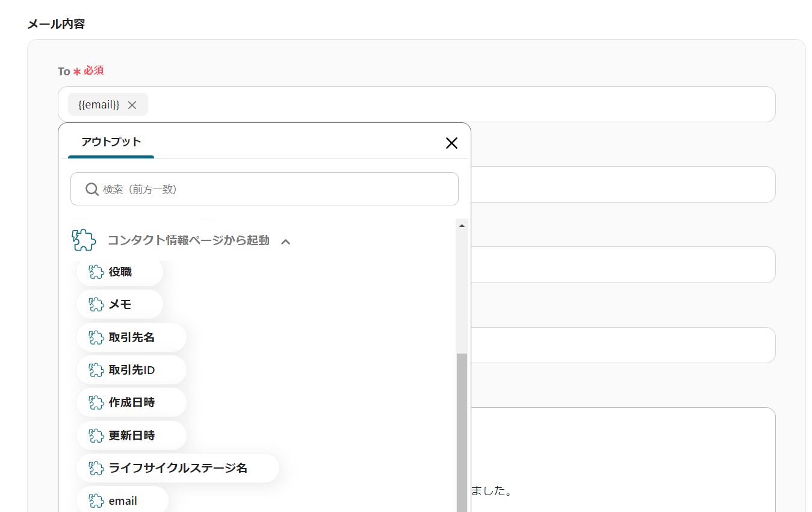Click the puzzle icon of 作成日時
The width and height of the screenshot is (812, 512).
coord(96,402)
